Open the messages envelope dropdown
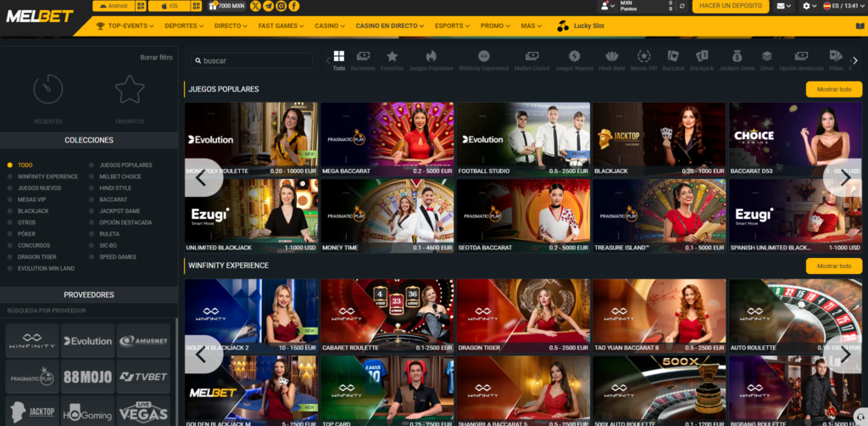The image size is (868, 426). coord(784,6)
